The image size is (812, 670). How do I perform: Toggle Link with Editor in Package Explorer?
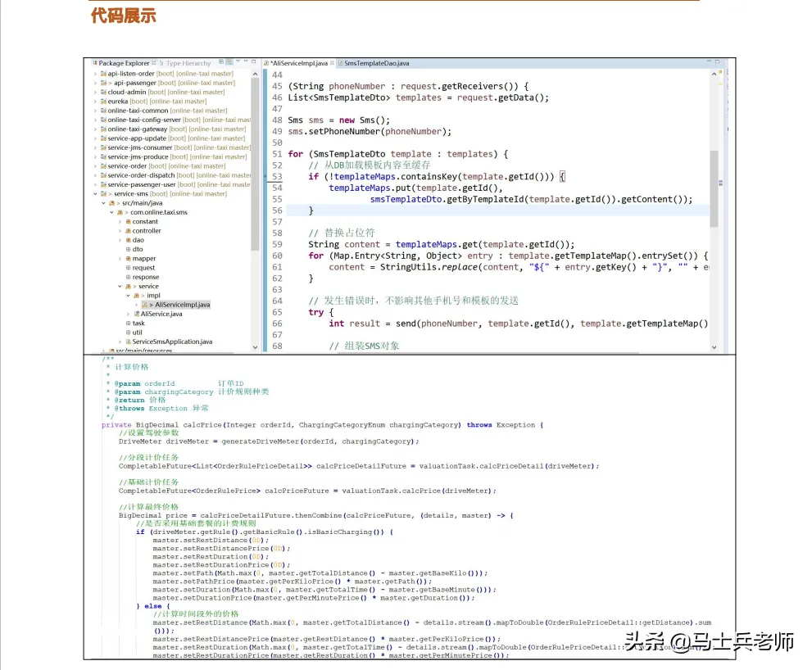[x=229, y=62]
